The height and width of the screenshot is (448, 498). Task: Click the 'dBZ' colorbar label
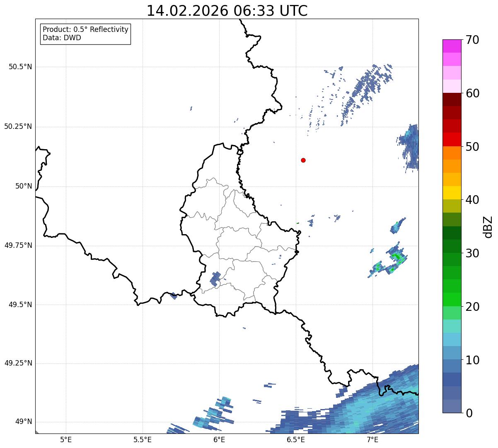coord(488,226)
